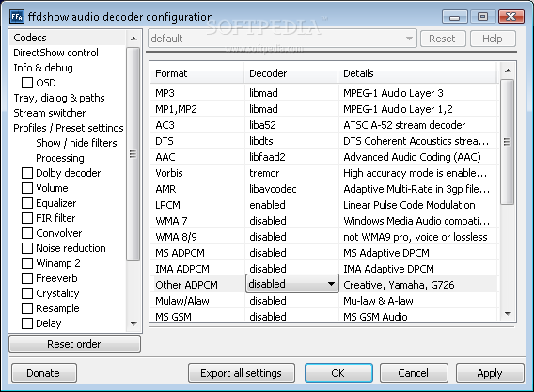The height and width of the screenshot is (392, 534).
Task: Open DirectShow control page
Action: (55, 53)
